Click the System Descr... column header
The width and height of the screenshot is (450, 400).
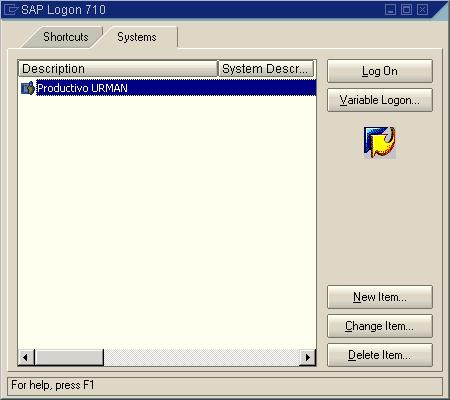(x=266, y=69)
